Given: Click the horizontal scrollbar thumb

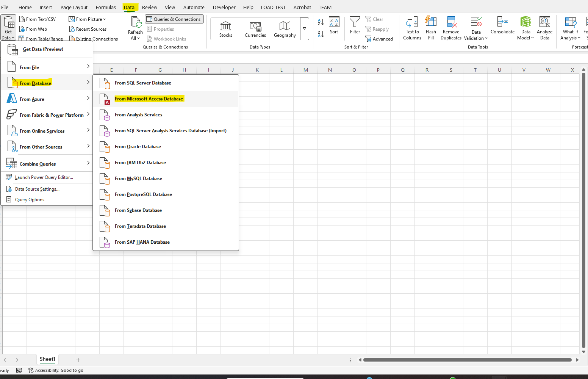Looking at the screenshot, I should pos(467,360).
